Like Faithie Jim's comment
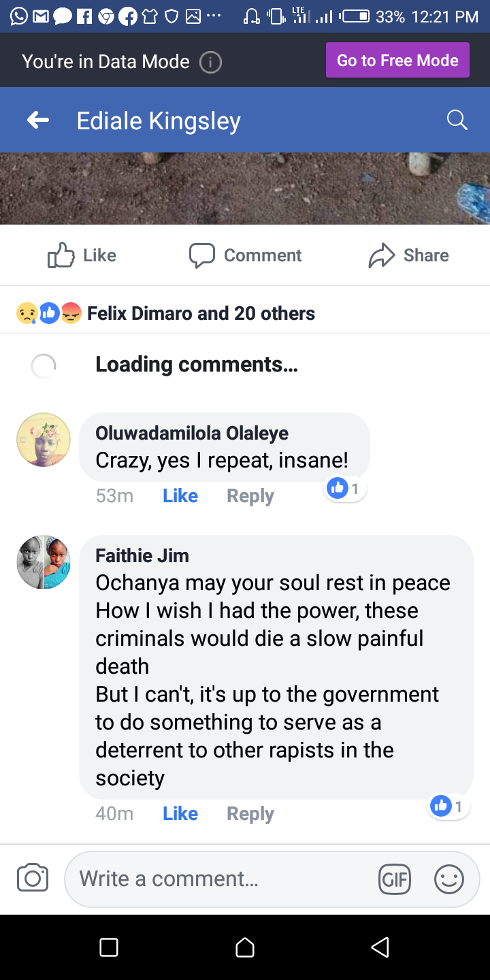The image size is (490, 980). tap(180, 813)
